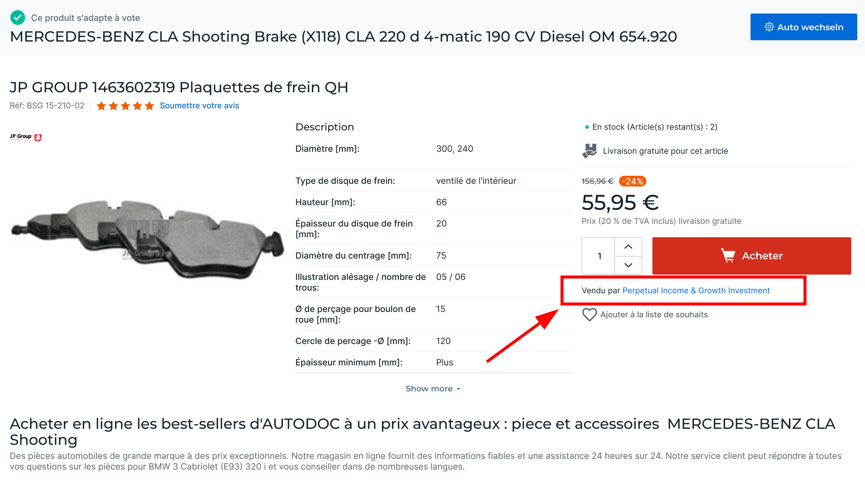This screenshot has width=865, height=486.
Task: Click the fifth orange rating star
Action: pyautogui.click(x=149, y=106)
